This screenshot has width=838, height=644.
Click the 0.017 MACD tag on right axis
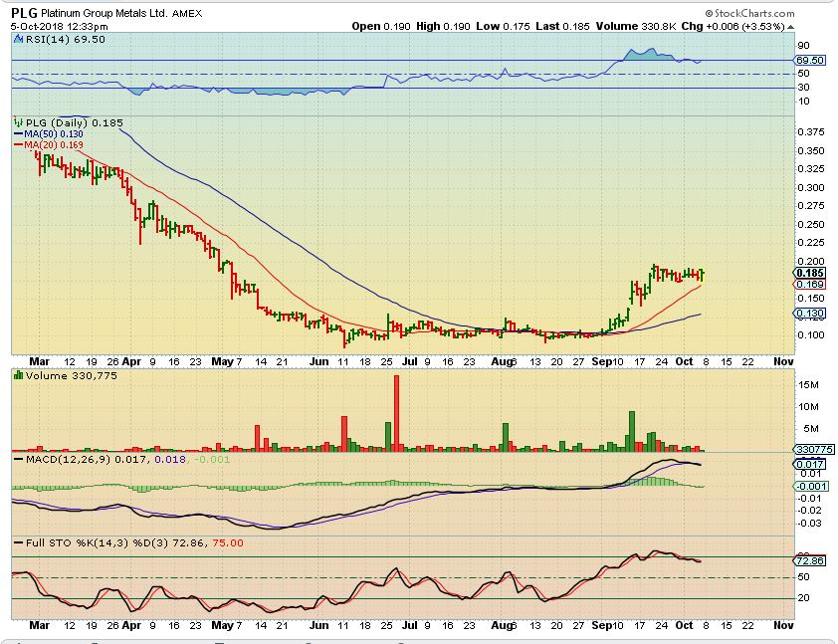coord(809,465)
